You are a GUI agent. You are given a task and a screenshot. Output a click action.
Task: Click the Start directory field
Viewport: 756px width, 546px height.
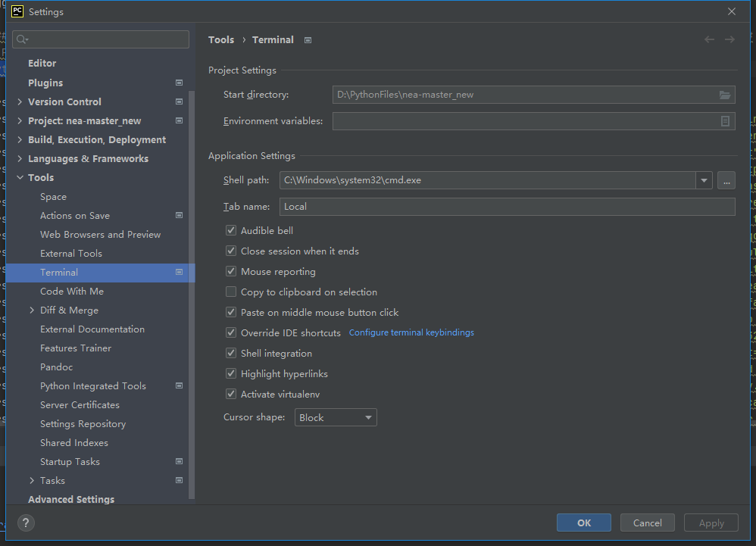(x=534, y=95)
